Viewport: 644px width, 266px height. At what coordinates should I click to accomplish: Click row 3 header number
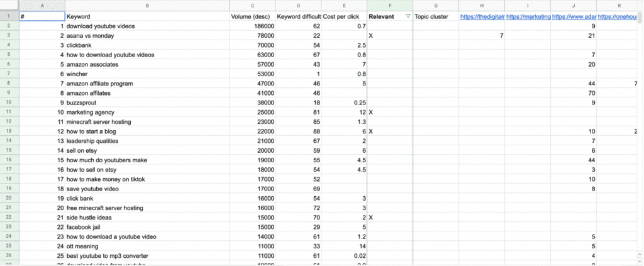9,36
